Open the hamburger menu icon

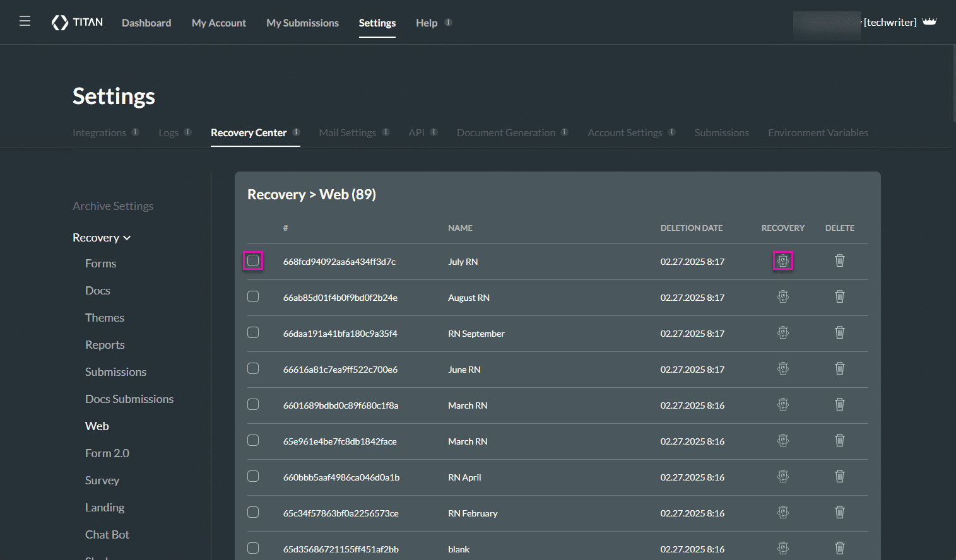[x=25, y=21]
